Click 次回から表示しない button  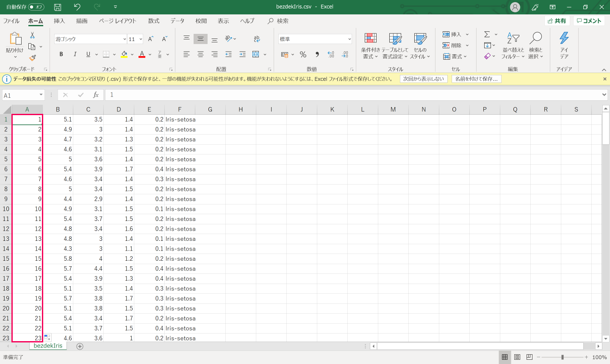point(424,79)
